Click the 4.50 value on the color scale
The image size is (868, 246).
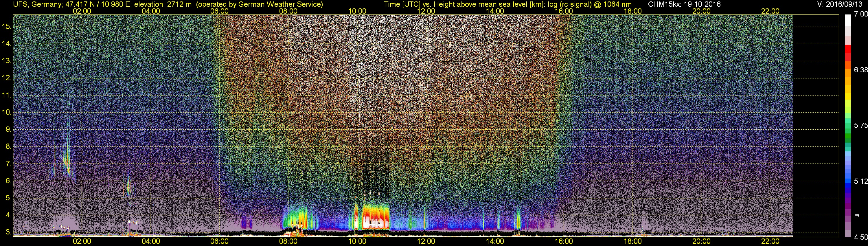coord(860,237)
